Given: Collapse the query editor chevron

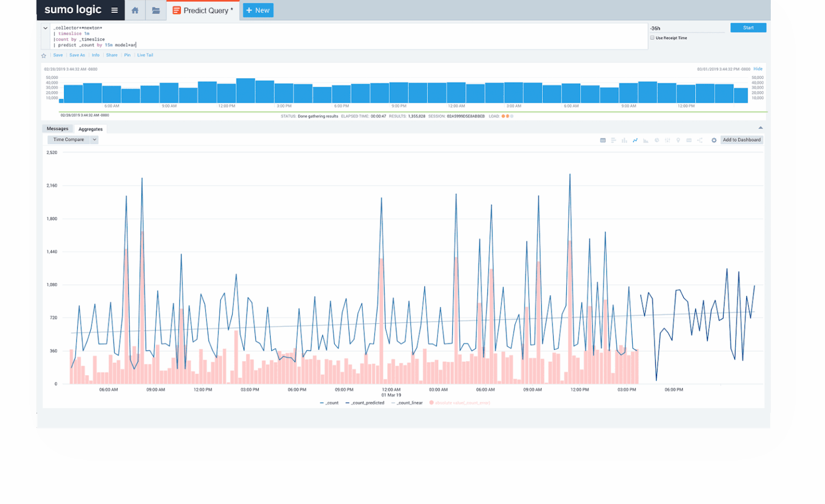Looking at the screenshot, I should point(45,28).
